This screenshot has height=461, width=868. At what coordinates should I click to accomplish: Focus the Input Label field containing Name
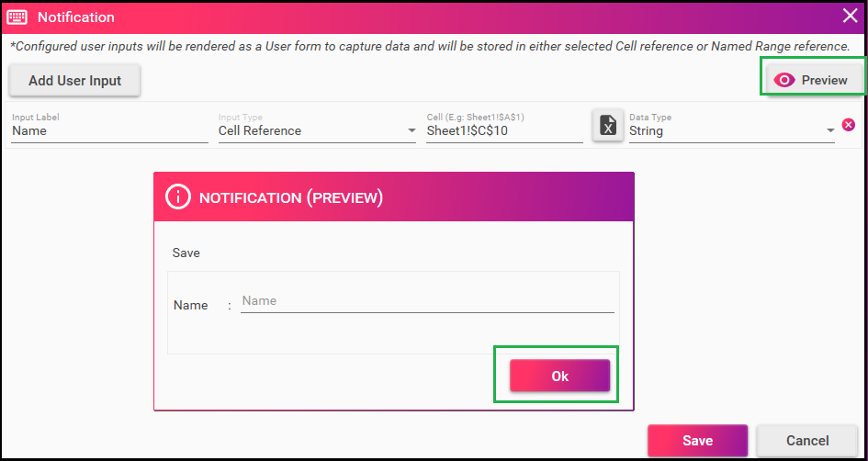[109, 131]
